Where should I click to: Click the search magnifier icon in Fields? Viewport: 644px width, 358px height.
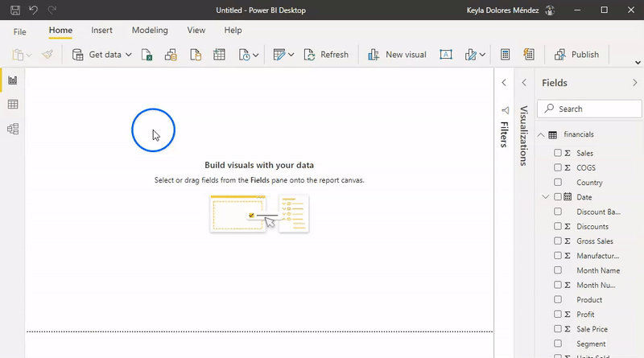pyautogui.click(x=549, y=109)
